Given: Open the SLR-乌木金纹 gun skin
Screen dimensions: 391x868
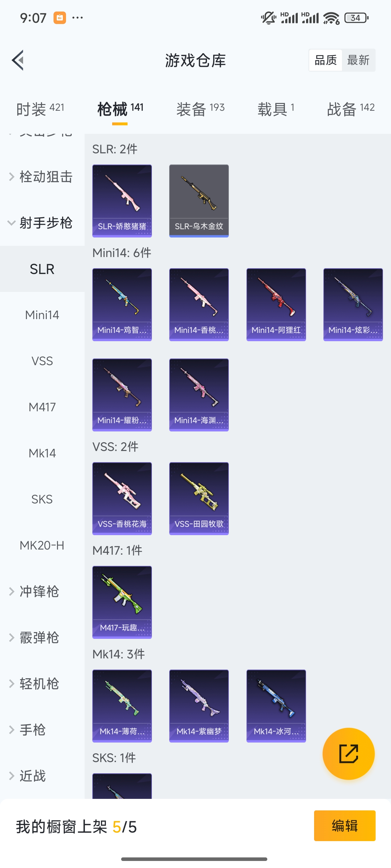Looking at the screenshot, I should pyautogui.click(x=199, y=201).
